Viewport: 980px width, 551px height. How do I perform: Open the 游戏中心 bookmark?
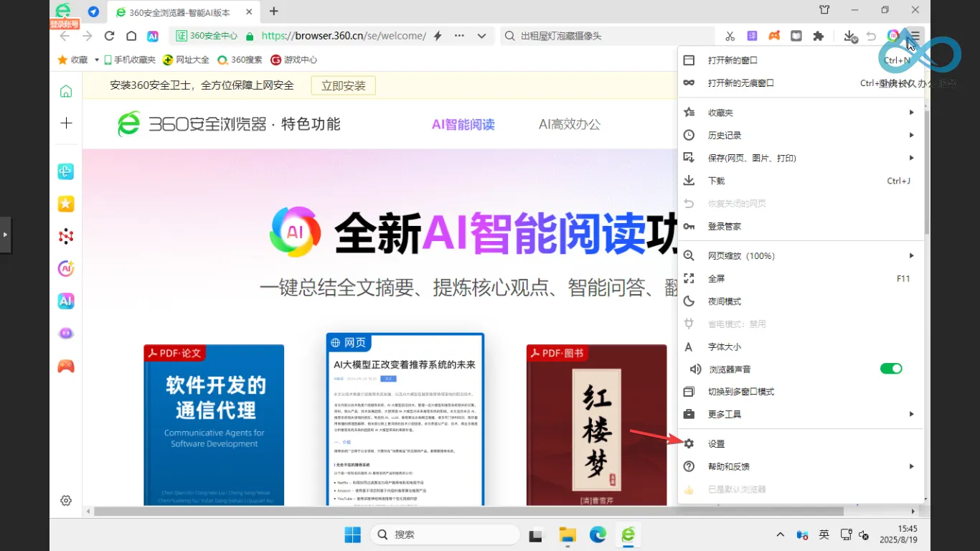pos(293,60)
